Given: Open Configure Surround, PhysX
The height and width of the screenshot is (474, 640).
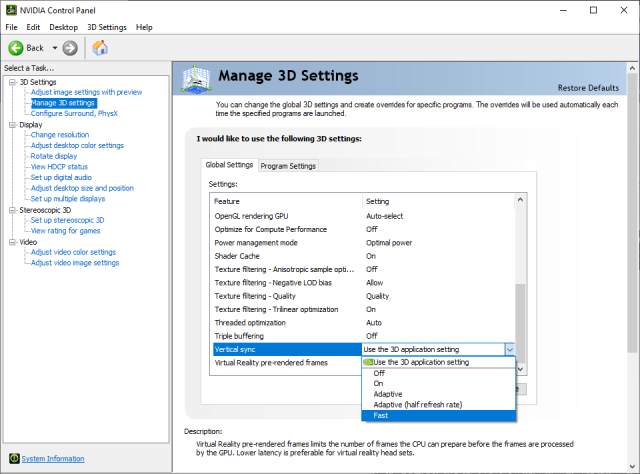Looking at the screenshot, I should (74, 113).
